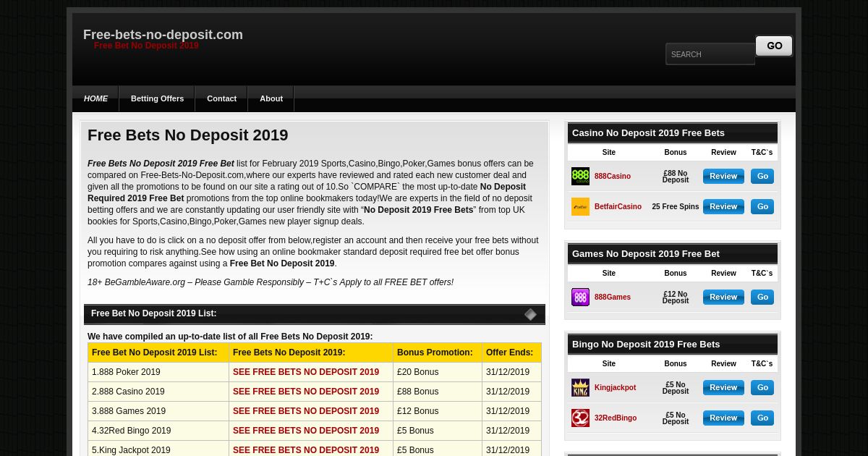Click Go for 888Games
Viewport: 868px width, 456px height.
(x=762, y=297)
